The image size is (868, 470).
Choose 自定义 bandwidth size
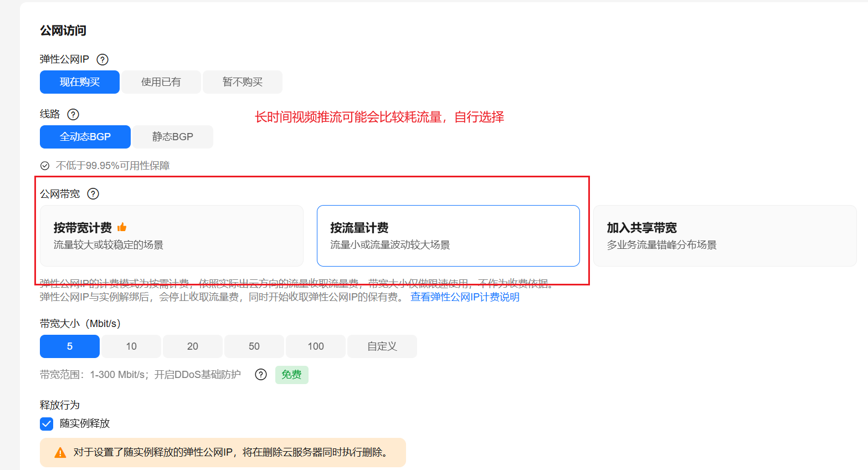(382, 346)
